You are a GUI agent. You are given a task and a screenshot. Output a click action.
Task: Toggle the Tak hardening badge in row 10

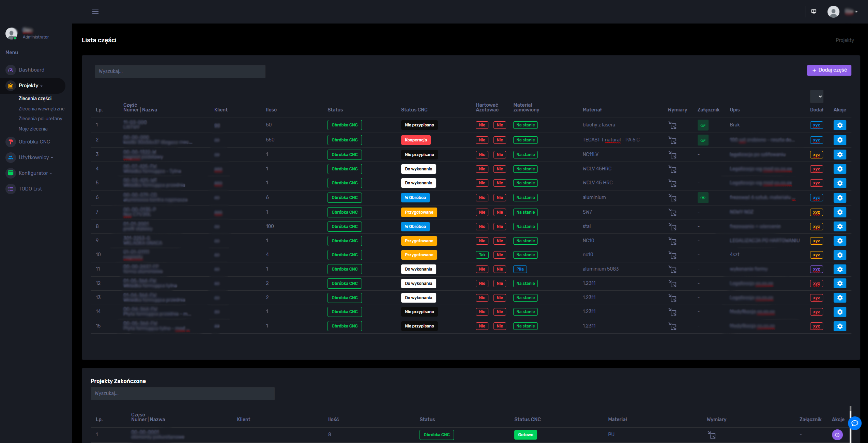coord(482,255)
